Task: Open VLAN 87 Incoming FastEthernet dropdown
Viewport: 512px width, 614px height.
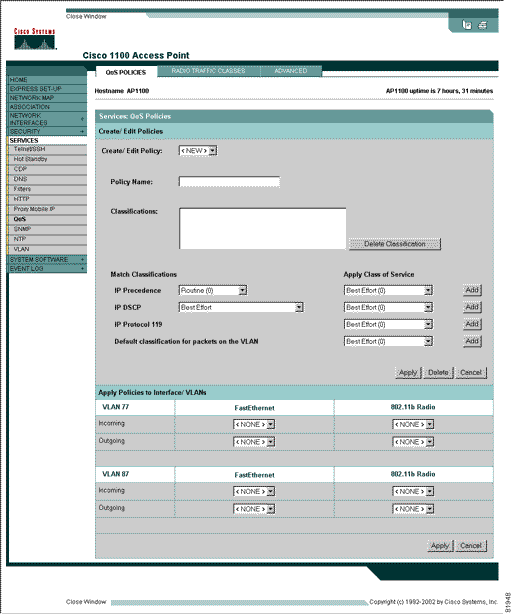Action: 254,492
